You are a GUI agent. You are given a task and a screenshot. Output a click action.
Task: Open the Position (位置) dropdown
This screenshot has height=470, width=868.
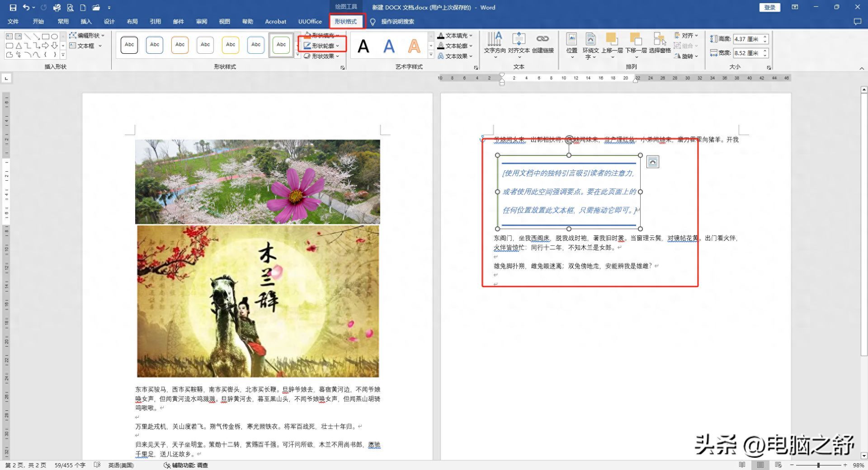click(572, 45)
